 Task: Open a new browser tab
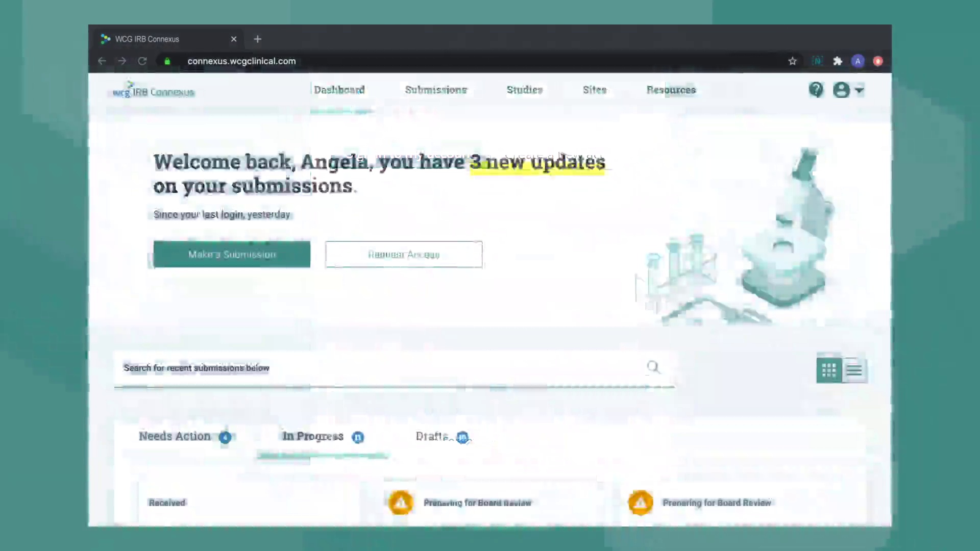257,39
